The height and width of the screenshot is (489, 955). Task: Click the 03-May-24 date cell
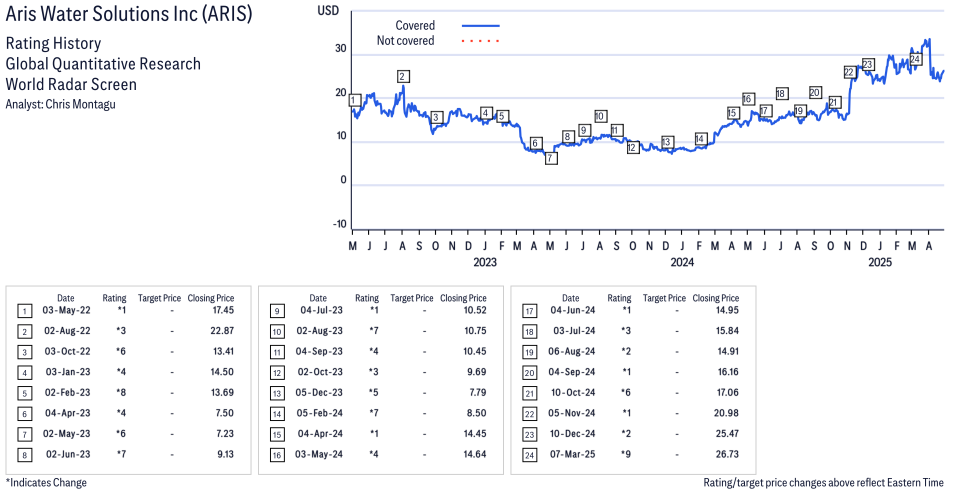pos(319,454)
